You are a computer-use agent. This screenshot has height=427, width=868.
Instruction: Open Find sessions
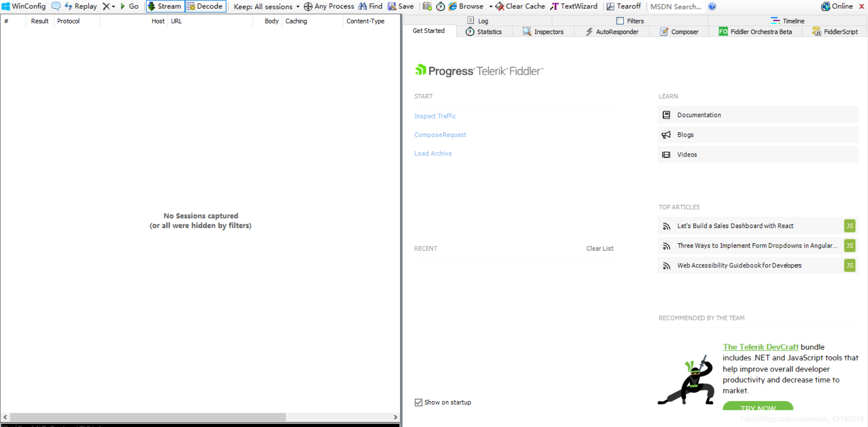(x=370, y=6)
